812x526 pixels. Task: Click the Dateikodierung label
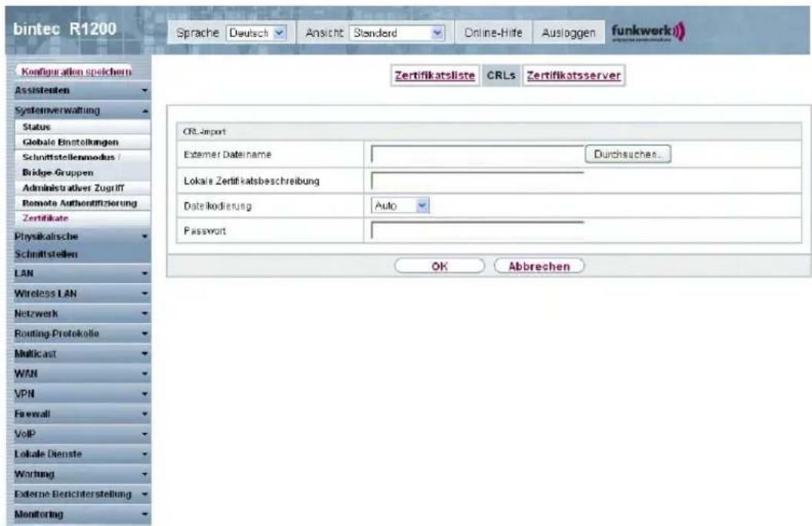tap(218, 205)
